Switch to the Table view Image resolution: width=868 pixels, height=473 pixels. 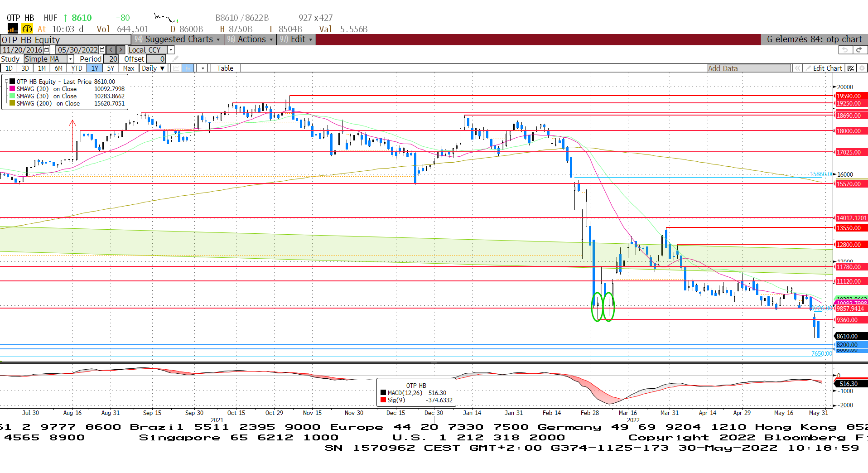225,68
